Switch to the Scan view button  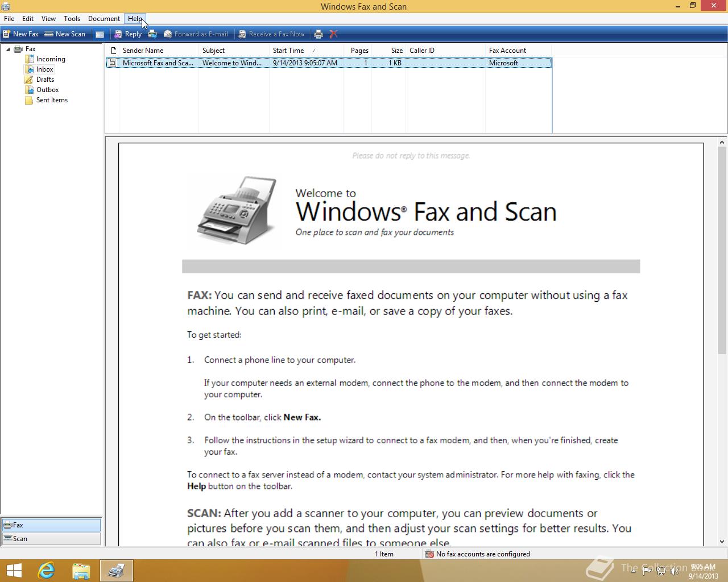tap(51, 539)
